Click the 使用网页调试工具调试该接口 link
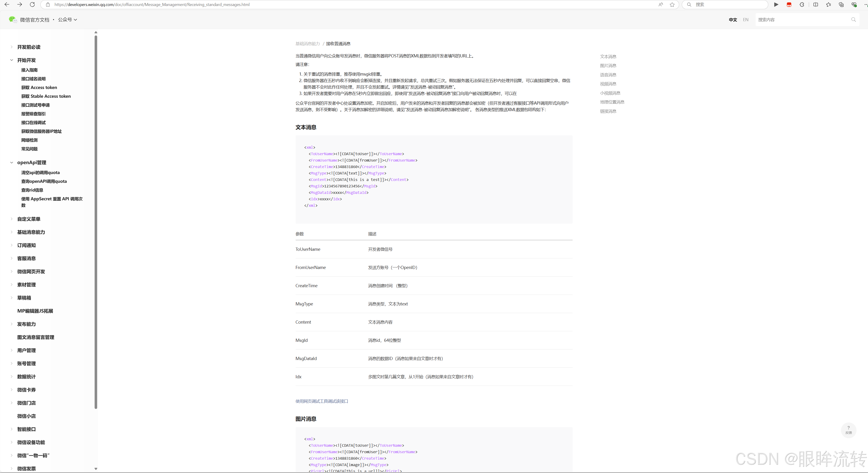Viewport: 868px width, 473px height. click(x=321, y=401)
